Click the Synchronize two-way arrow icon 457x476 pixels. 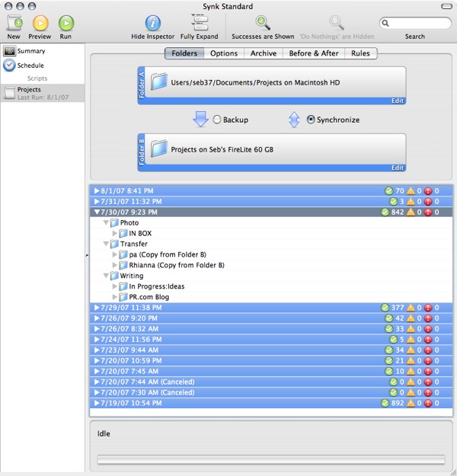coord(294,120)
